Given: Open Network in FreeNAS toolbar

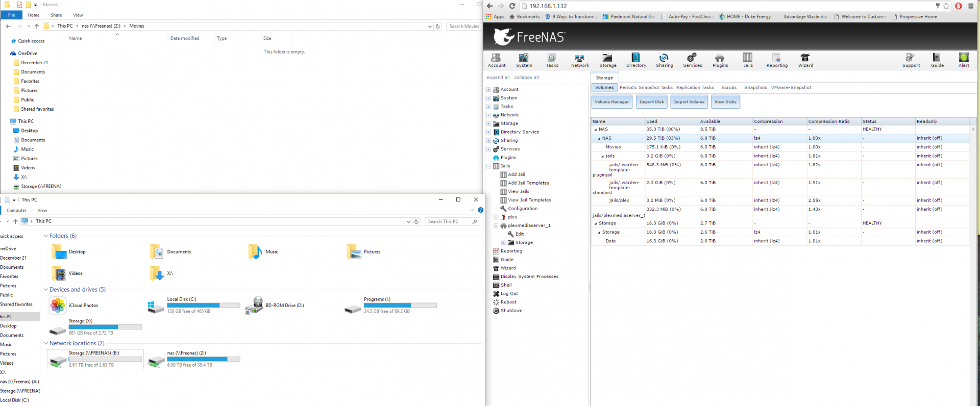Looking at the screenshot, I should click(x=580, y=60).
